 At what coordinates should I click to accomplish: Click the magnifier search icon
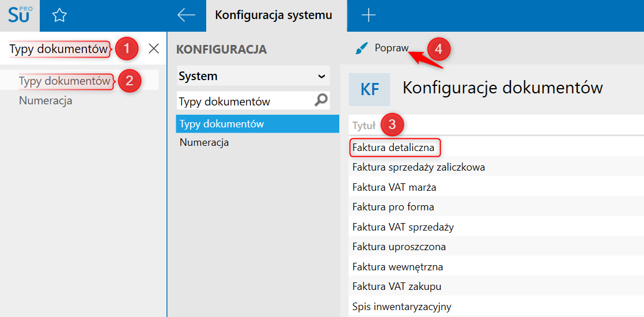tap(321, 101)
